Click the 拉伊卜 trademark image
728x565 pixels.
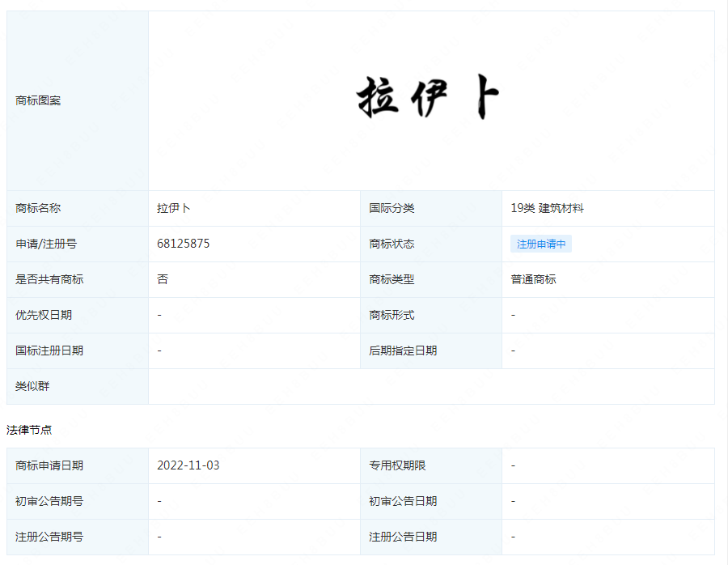tap(428, 97)
